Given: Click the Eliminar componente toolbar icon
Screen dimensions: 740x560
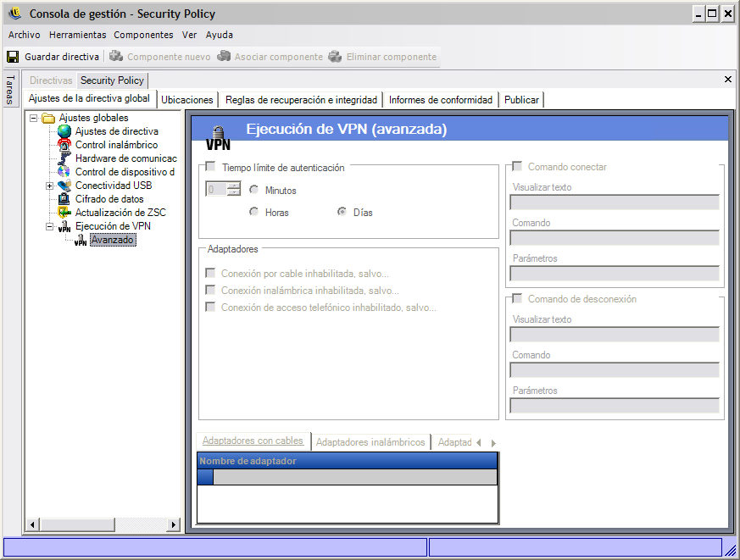Looking at the screenshot, I should coord(336,57).
